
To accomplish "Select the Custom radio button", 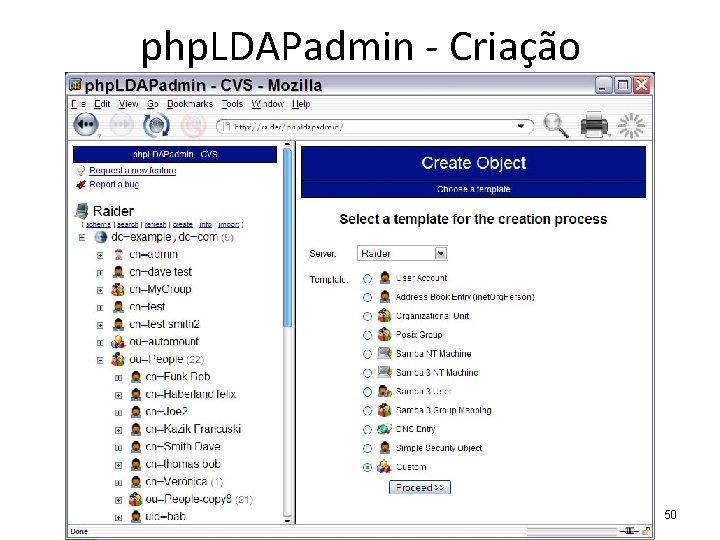I will pyautogui.click(x=367, y=467).
